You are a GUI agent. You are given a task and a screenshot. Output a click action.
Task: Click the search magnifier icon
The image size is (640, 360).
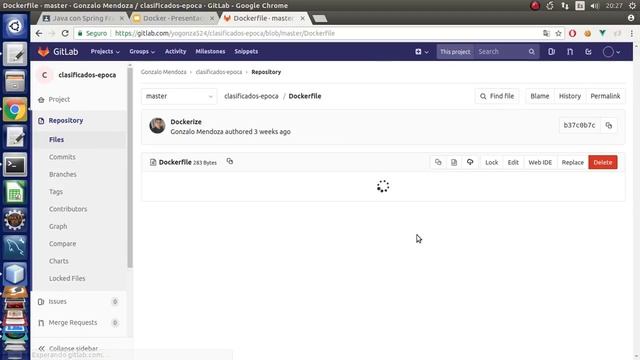pos(531,52)
